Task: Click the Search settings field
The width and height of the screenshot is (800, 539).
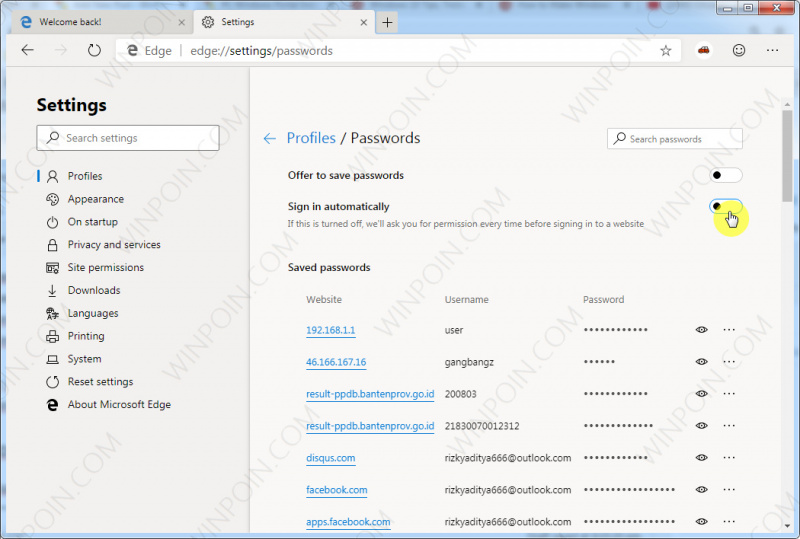Action: pos(128,138)
